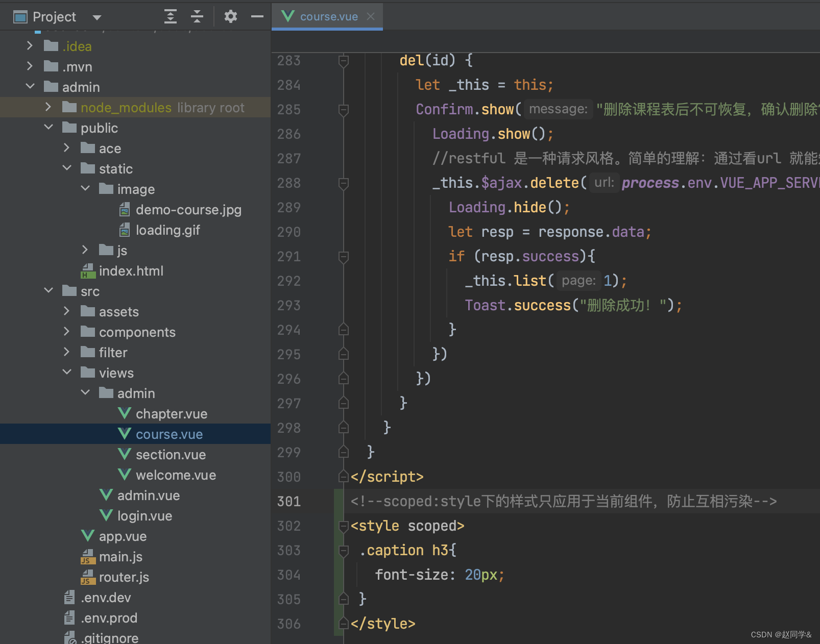This screenshot has height=644, width=820.
Task: Open welcome.vue file
Action: (176, 475)
